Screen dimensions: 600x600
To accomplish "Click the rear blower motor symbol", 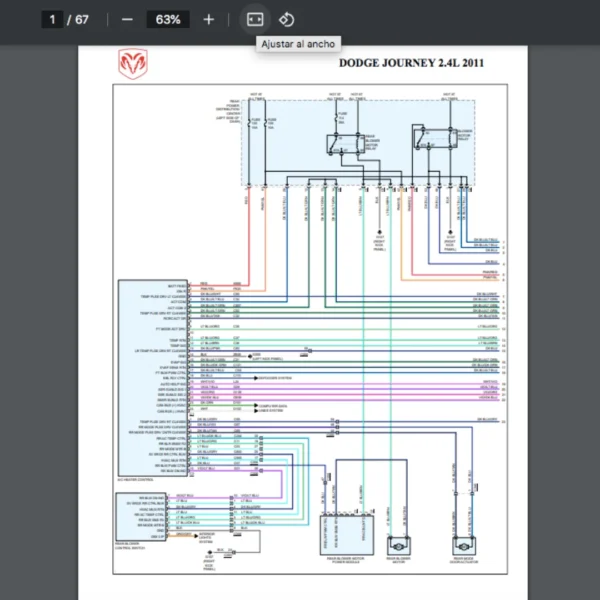I will pyautogui.click(x=398, y=547).
